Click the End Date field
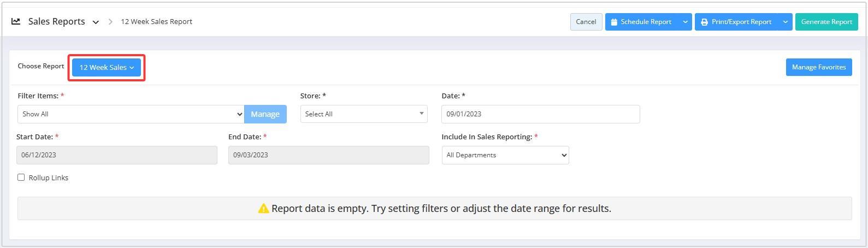Image resolution: width=868 pixels, height=248 pixels. click(x=328, y=155)
